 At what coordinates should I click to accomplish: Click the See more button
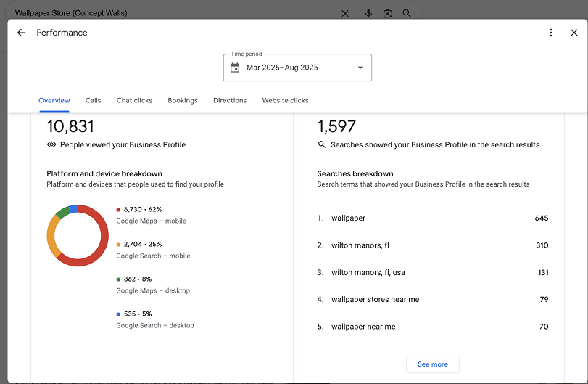click(433, 364)
